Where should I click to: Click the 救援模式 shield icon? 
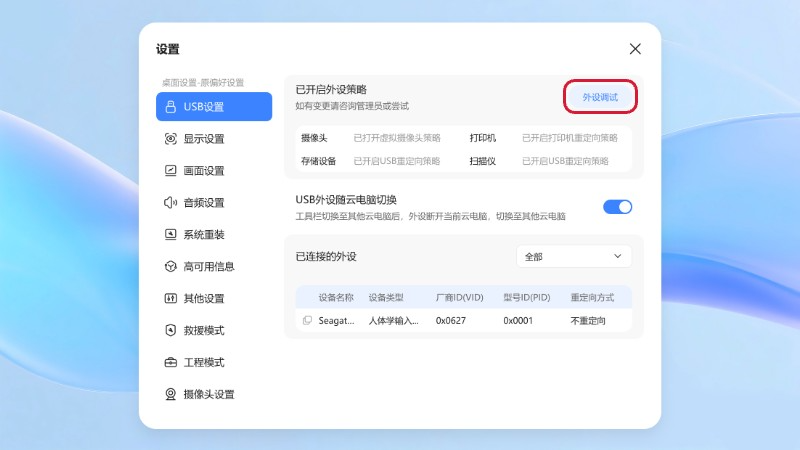(170, 330)
